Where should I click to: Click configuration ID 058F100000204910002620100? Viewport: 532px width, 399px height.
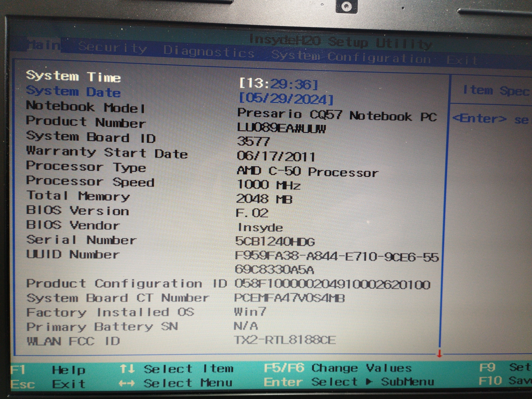(x=332, y=284)
